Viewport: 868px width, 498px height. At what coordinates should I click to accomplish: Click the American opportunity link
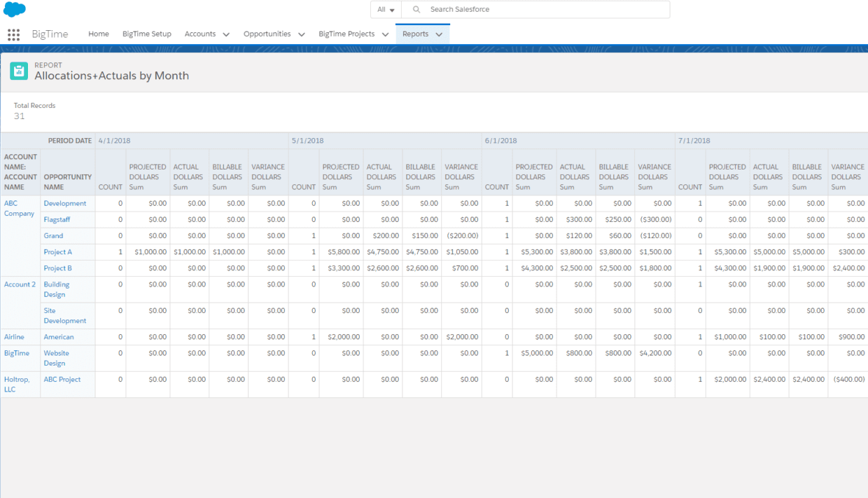59,336
